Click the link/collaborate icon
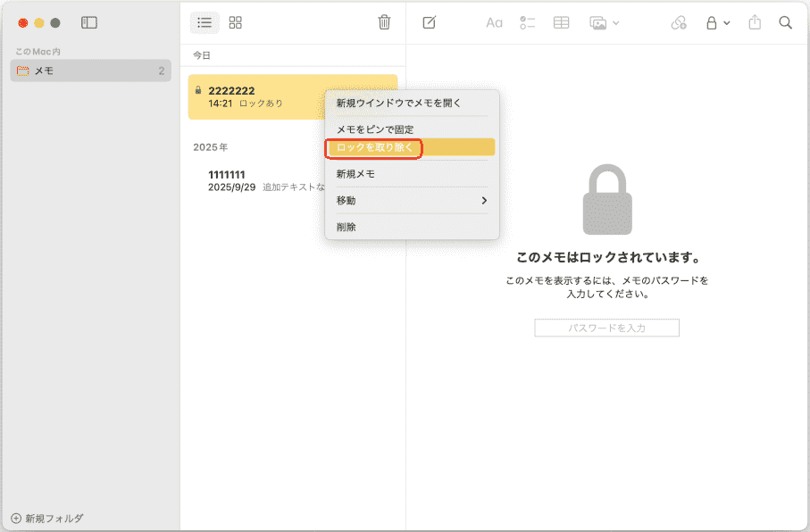Screen dimensions: 810x532 (679, 22)
